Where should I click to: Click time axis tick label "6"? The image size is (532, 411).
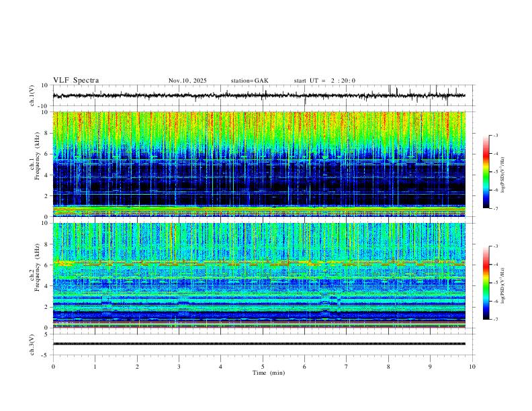tap(304, 367)
